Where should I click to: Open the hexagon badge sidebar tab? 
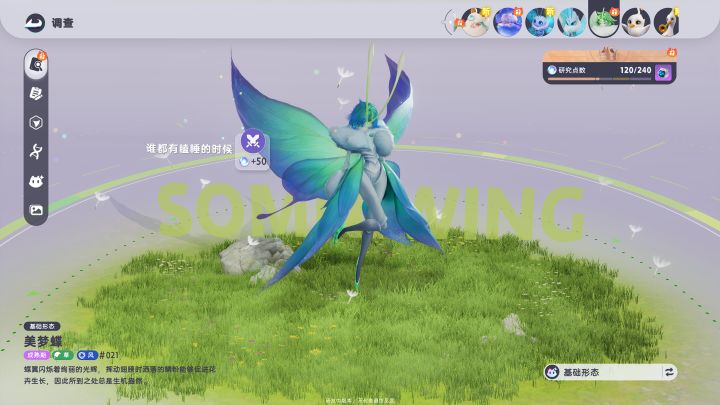[x=36, y=123]
